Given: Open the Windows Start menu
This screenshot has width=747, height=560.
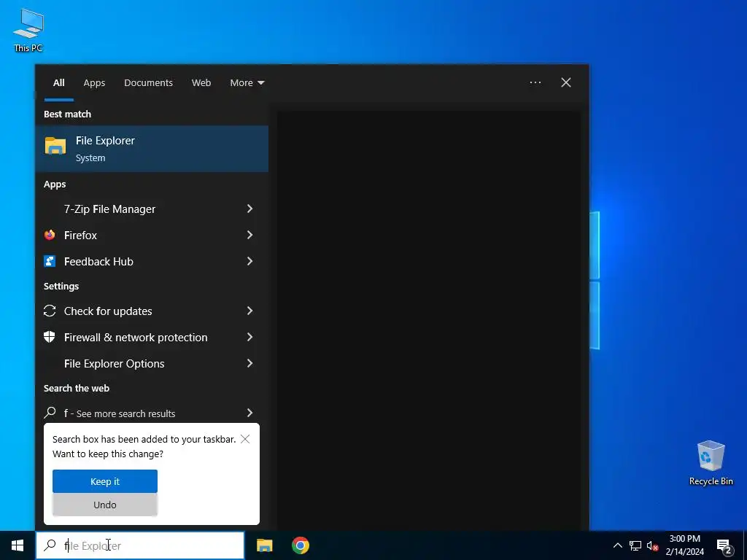Looking at the screenshot, I should tap(18, 545).
